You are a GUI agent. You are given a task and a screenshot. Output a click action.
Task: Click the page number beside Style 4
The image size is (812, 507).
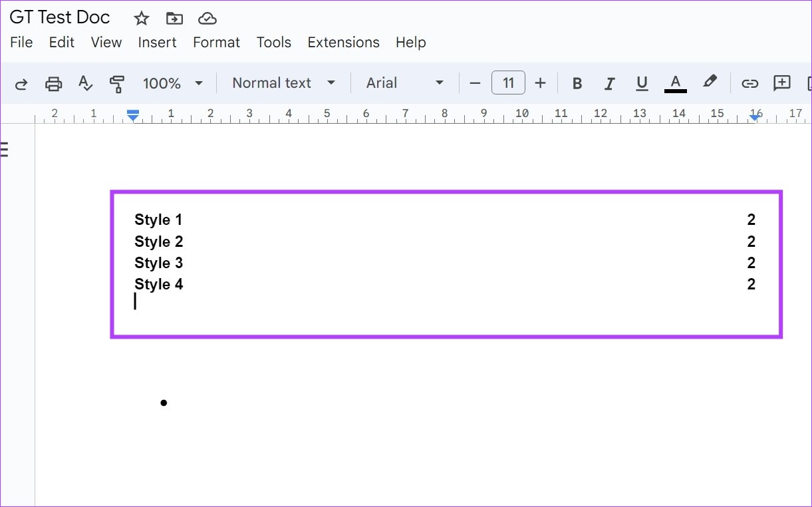tap(751, 284)
